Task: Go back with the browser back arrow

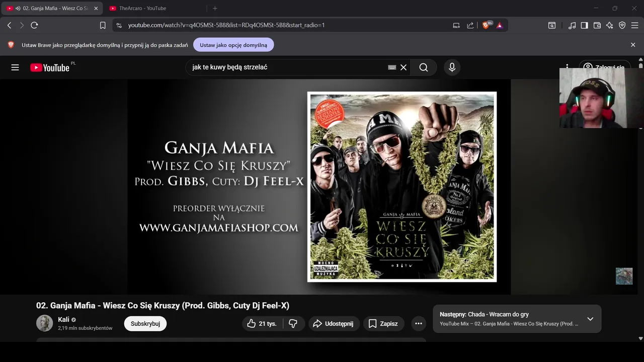Action: tap(9, 25)
